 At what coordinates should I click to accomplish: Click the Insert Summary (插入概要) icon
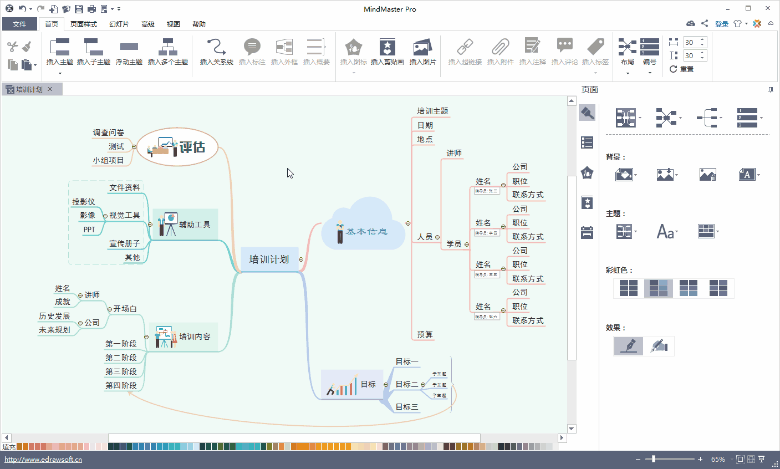pyautogui.click(x=316, y=47)
